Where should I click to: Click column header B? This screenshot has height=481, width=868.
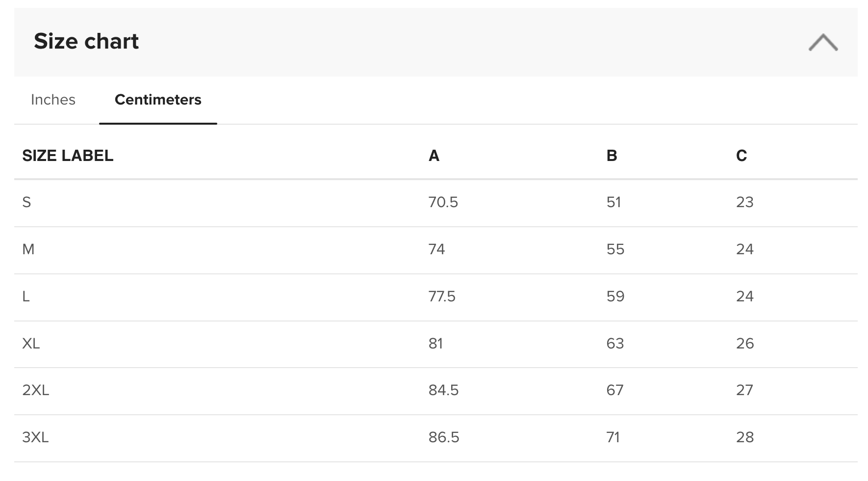612,156
